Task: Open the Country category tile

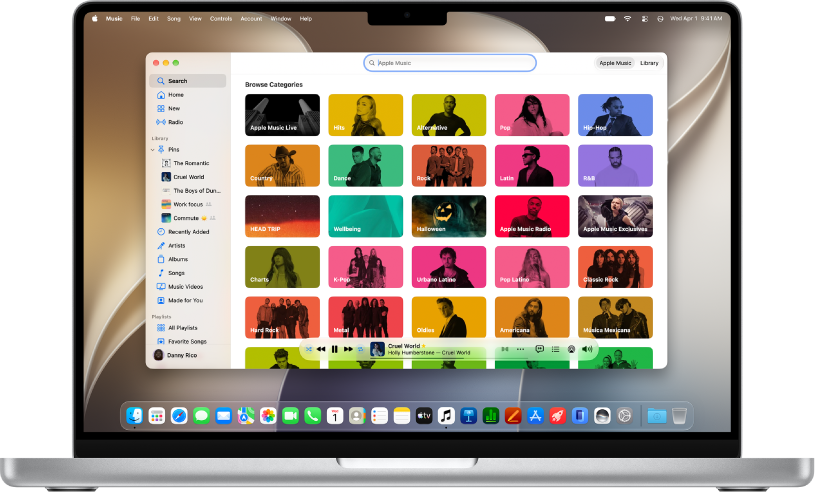Action: pyautogui.click(x=282, y=165)
